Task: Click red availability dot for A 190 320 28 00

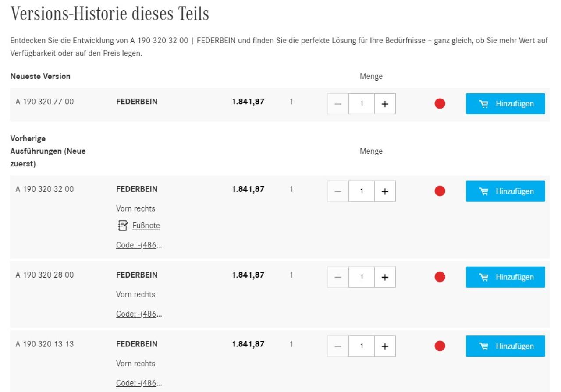Action: click(x=440, y=277)
